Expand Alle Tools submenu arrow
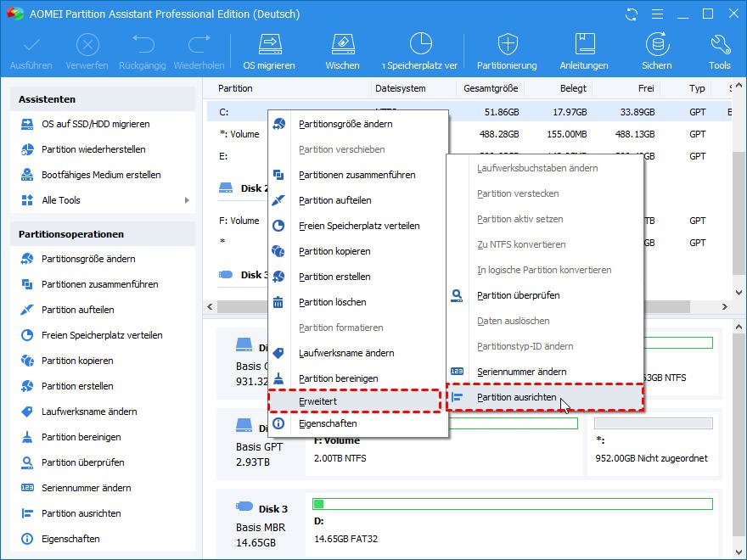 click(187, 200)
